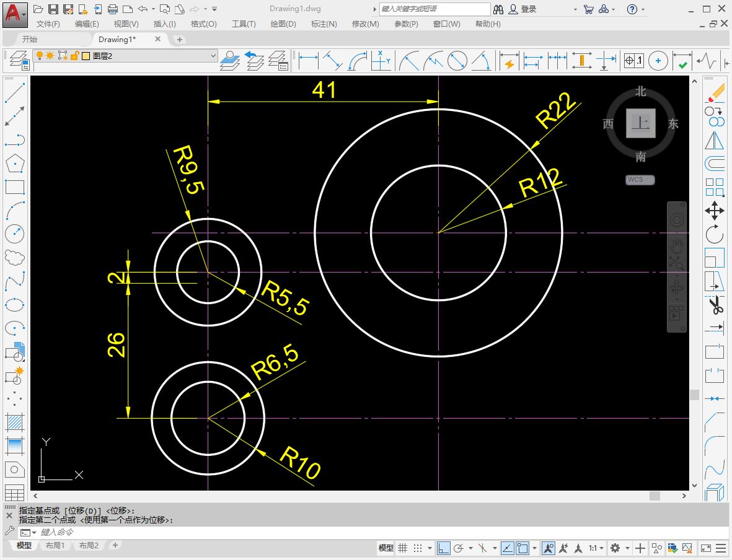Screen dimensions: 732x560
Task: Select the Move tool in modify toolbar
Action: [715, 211]
